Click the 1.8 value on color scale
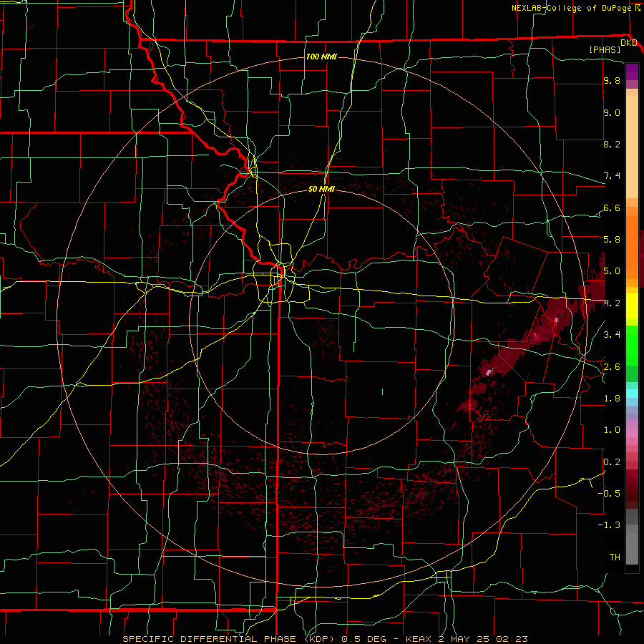The width and height of the screenshot is (644, 644). (612, 399)
